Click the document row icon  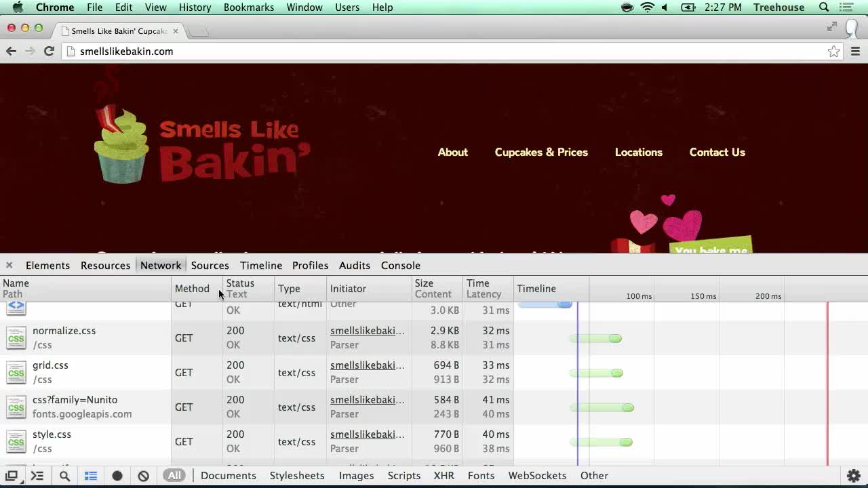click(16, 308)
